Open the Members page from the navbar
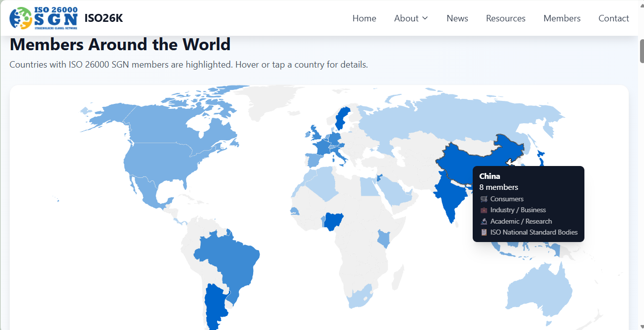This screenshot has width=644, height=330. [562, 18]
